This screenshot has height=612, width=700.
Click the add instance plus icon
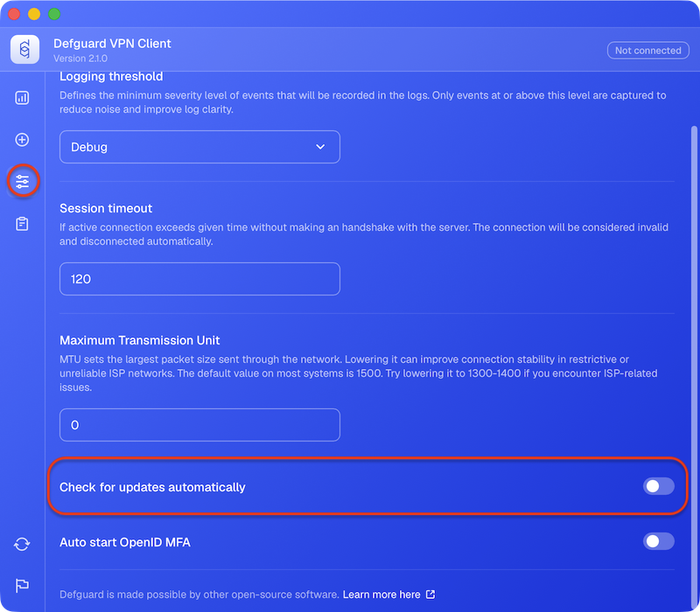pos(22,140)
